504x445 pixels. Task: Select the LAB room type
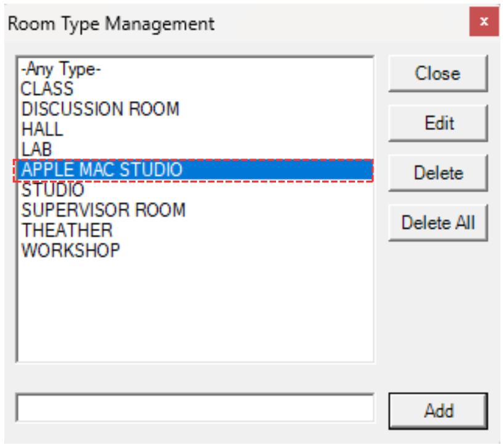(37, 149)
